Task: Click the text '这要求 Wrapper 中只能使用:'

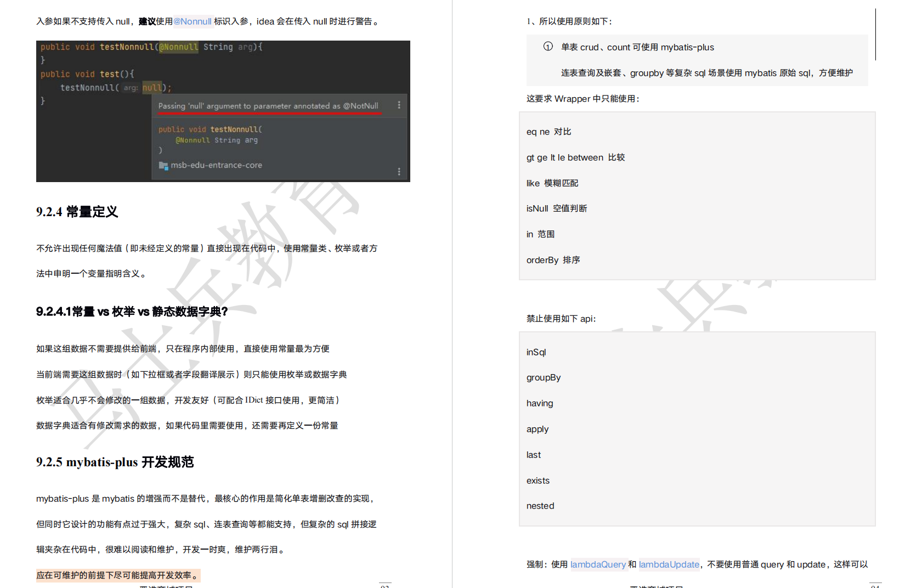Action: pyautogui.click(x=583, y=99)
